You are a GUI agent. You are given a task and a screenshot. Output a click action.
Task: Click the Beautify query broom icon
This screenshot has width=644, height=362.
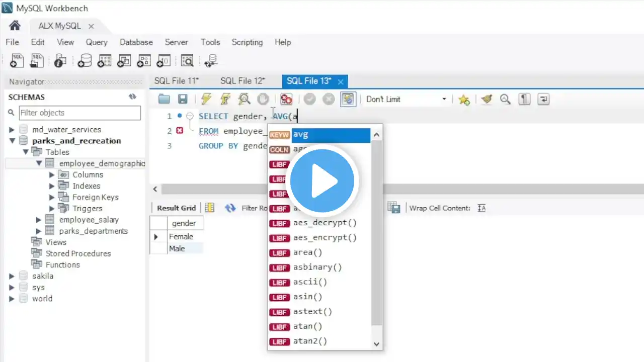click(x=486, y=99)
